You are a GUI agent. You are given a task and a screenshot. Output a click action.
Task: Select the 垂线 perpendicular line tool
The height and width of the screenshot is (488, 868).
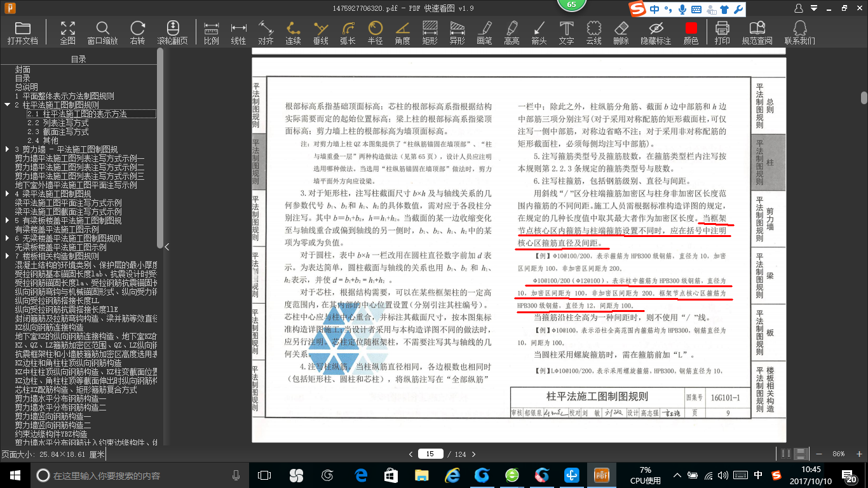click(321, 33)
